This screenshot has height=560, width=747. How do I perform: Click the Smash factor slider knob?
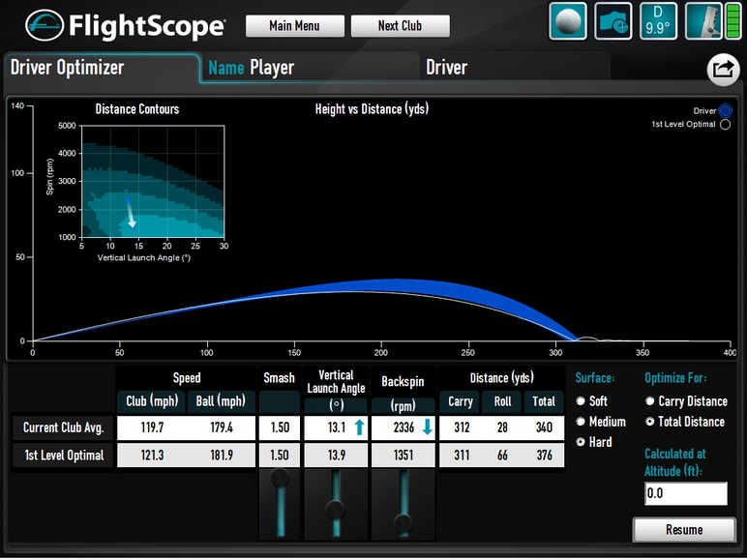280,477
